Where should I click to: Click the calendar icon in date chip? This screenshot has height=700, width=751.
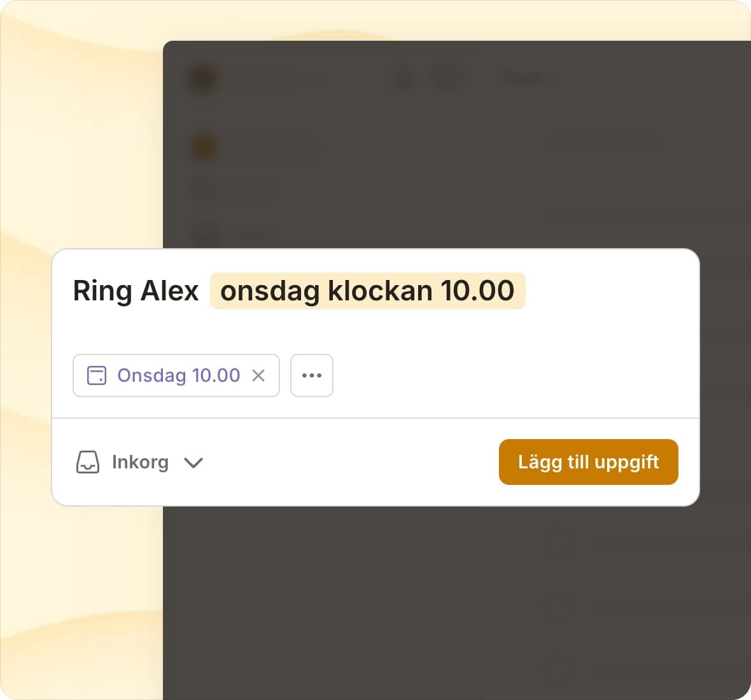tap(97, 375)
